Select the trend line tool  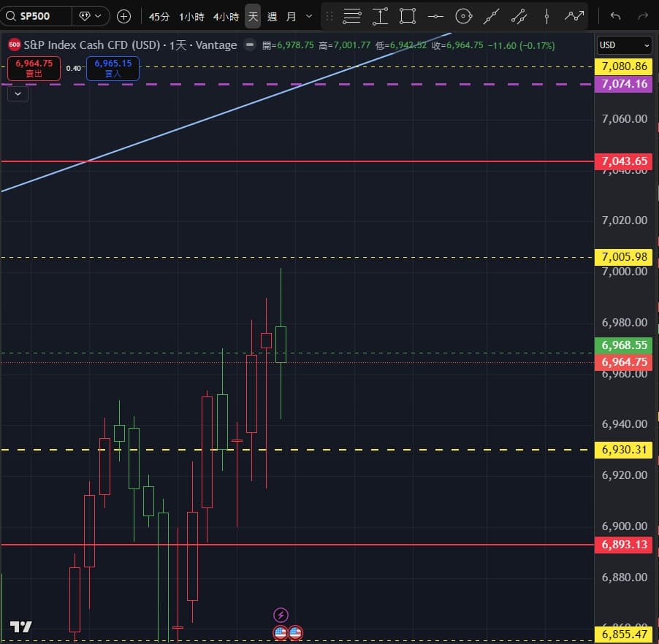491,16
